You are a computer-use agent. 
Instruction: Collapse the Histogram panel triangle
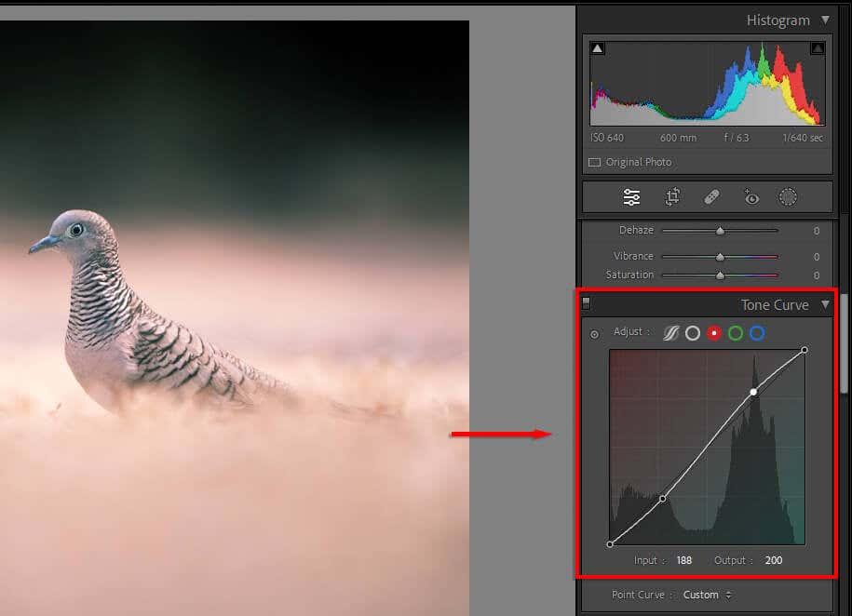pos(825,20)
